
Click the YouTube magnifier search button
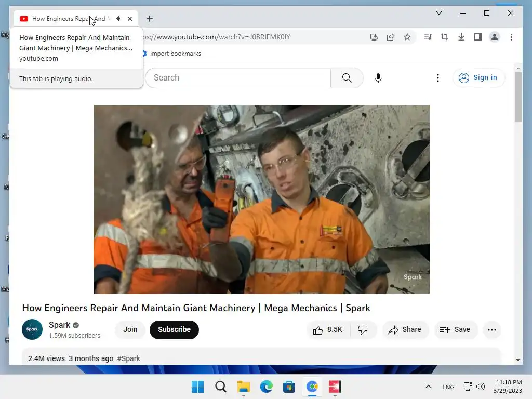tap(347, 78)
